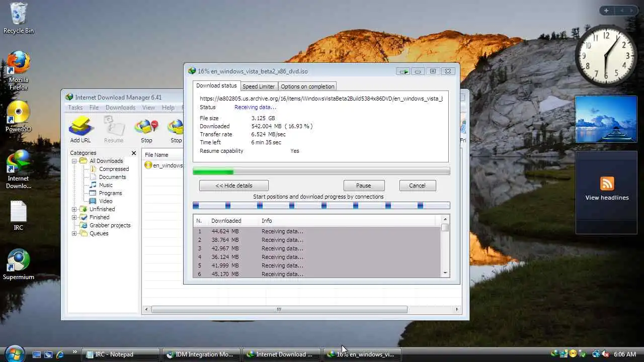
Task: Click IDM horizontal scrollbar left arrow
Action: [x=147, y=310]
